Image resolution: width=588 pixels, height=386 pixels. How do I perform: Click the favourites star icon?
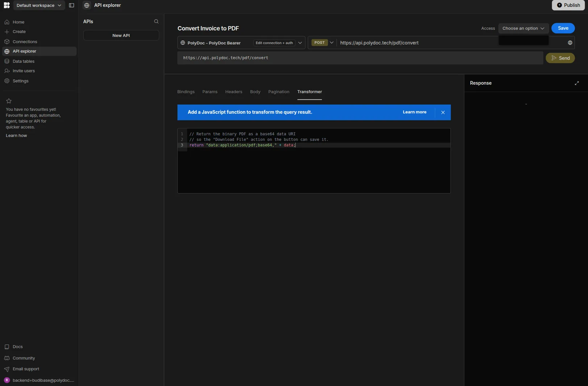coord(9,101)
